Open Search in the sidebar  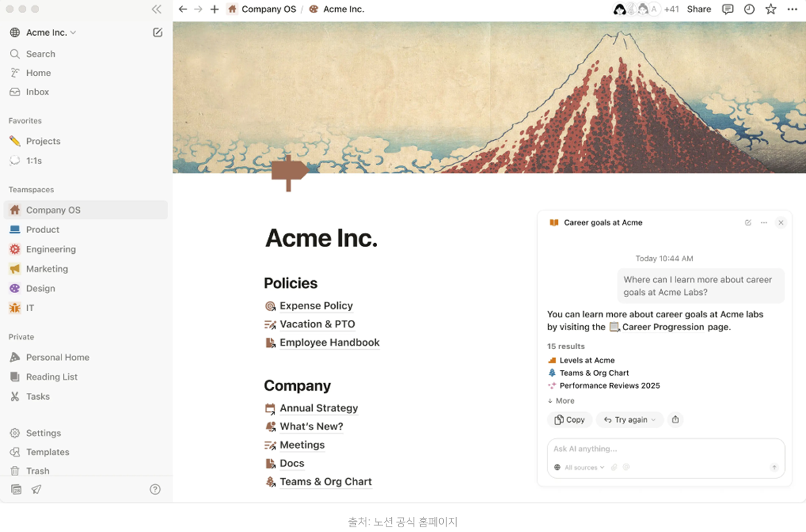tap(85, 54)
